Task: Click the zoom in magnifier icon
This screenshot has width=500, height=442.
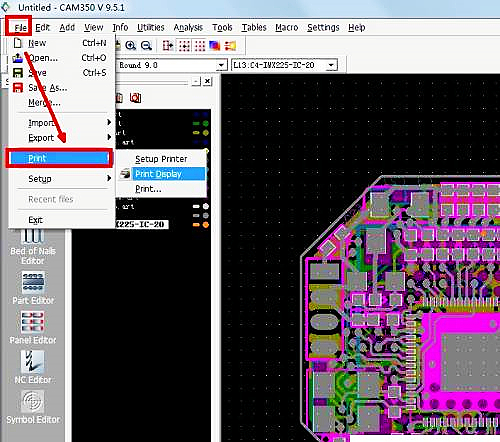Action: point(130,45)
